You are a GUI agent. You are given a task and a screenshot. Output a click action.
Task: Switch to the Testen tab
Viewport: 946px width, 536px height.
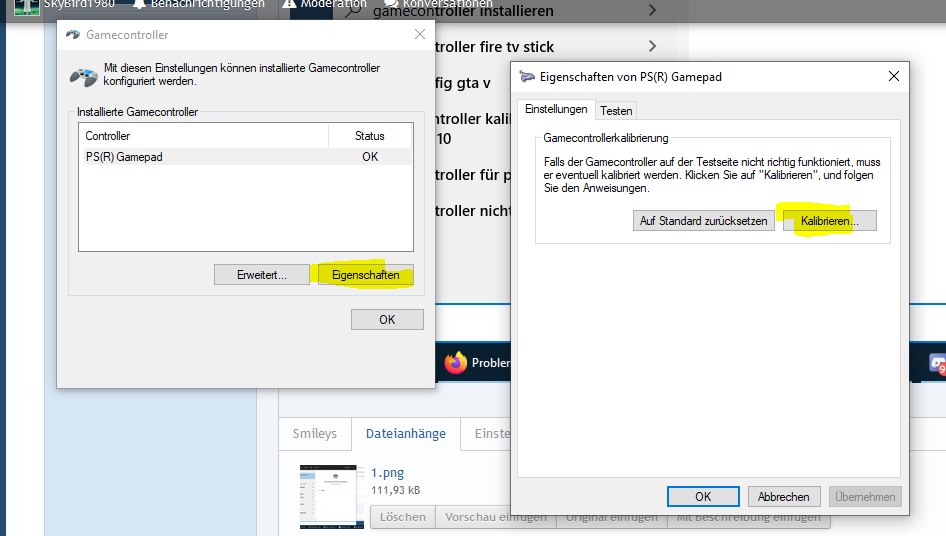pos(616,111)
